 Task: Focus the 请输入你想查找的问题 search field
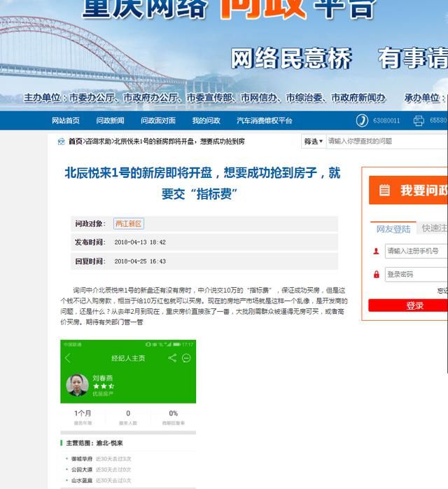386,142
